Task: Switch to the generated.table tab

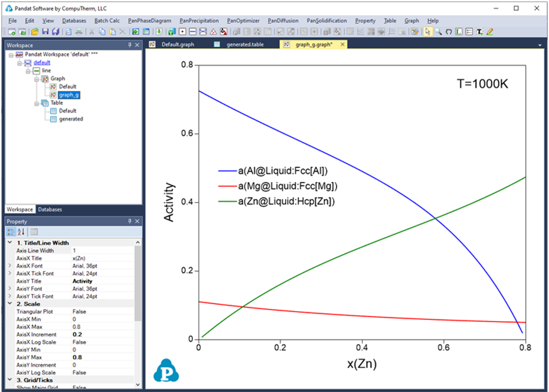Action: coord(245,45)
